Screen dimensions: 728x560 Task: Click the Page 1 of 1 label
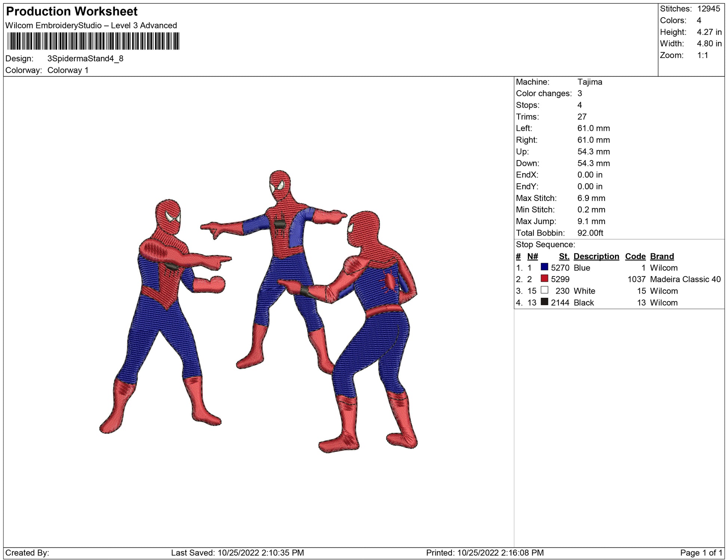click(701, 553)
